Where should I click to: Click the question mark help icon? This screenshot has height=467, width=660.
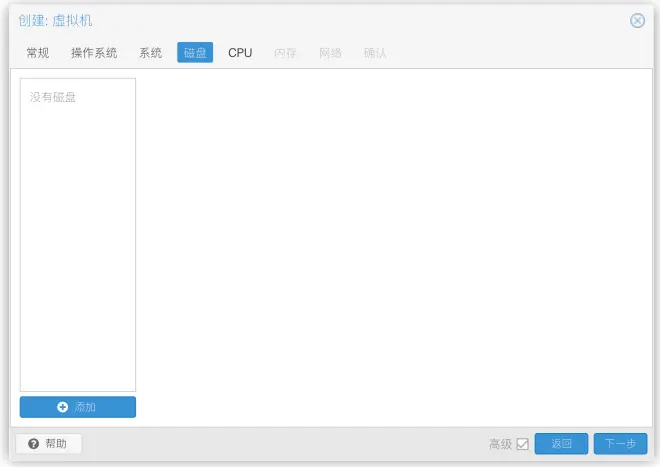34,443
